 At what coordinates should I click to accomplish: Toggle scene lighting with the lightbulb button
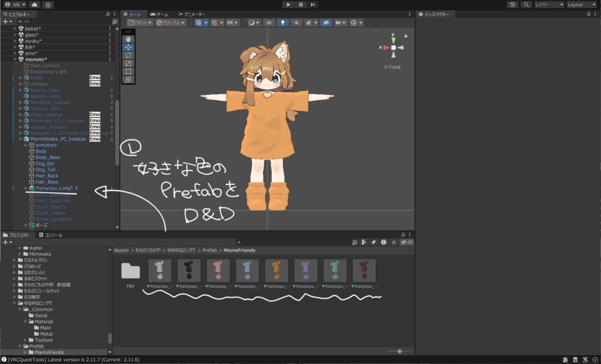283,23
